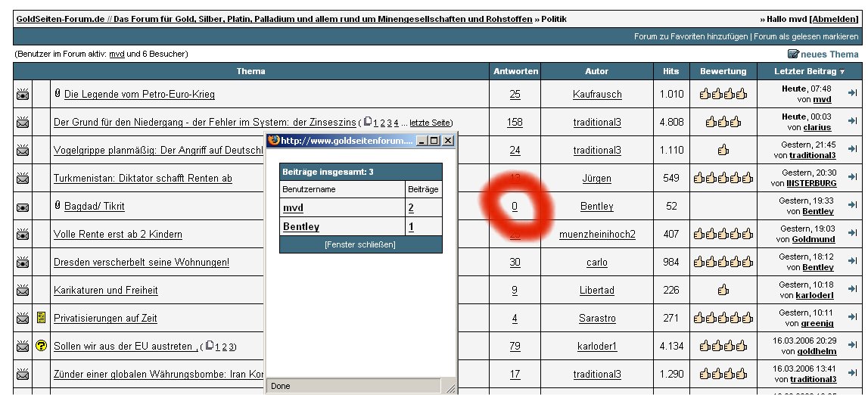Open author Jürgen profile
This screenshot has width=868, height=395.
(x=597, y=178)
